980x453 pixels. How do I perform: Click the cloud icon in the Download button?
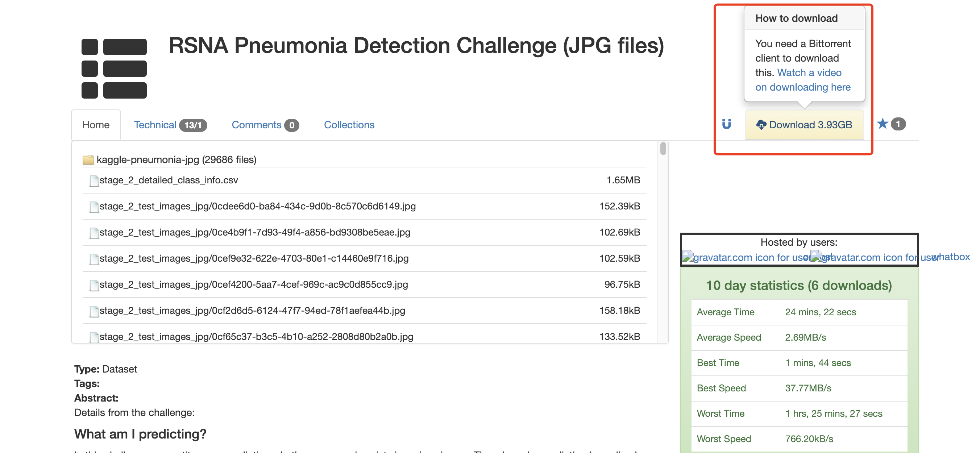click(x=761, y=125)
